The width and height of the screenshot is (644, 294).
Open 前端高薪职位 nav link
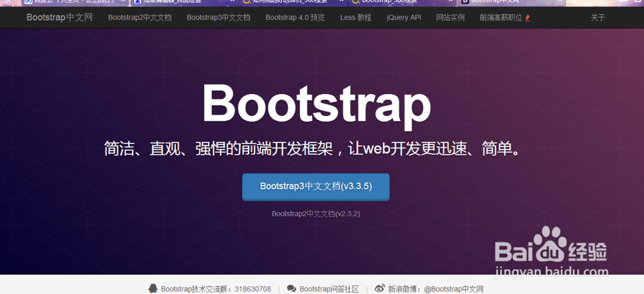(x=501, y=17)
